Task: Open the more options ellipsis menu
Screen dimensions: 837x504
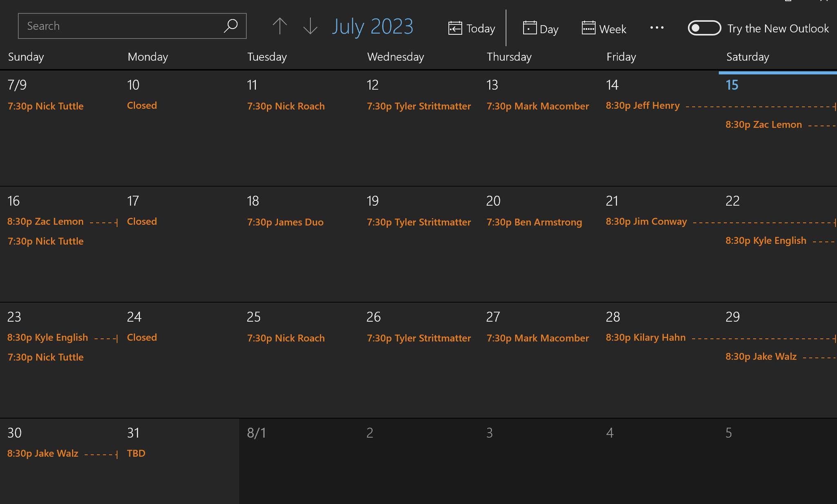Action: (657, 28)
